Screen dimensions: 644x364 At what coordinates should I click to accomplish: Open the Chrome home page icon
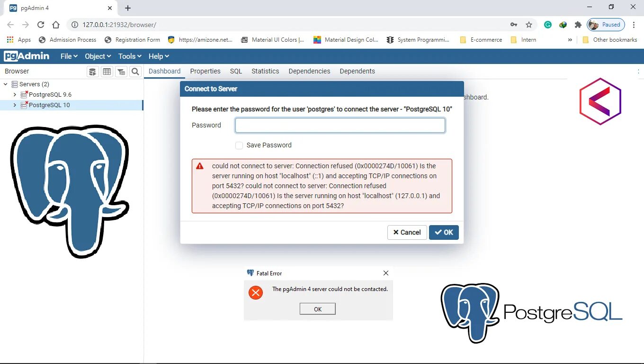tap(56, 25)
